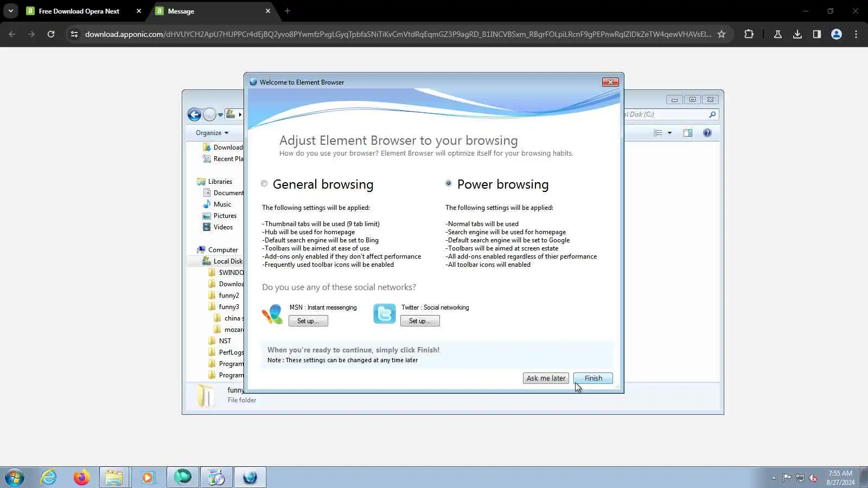
Task: Select Libraries in Explorer navigation pane
Action: coord(215,182)
